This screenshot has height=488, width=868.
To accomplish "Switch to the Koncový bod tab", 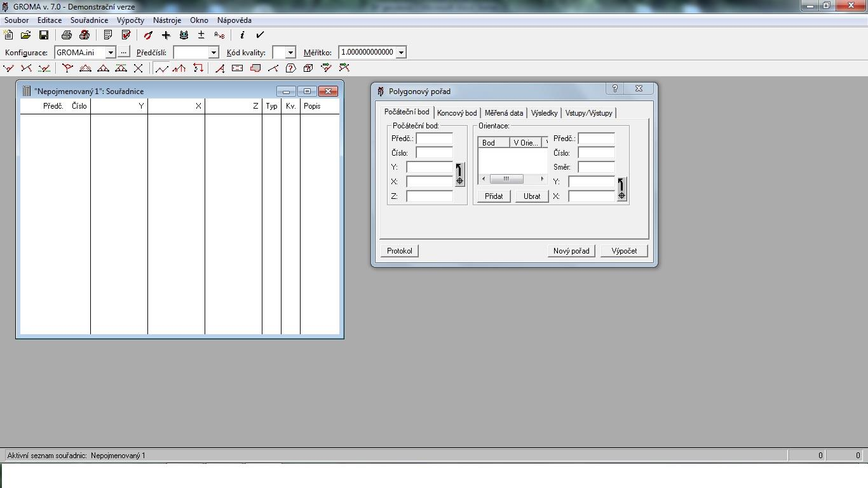I will tap(457, 113).
